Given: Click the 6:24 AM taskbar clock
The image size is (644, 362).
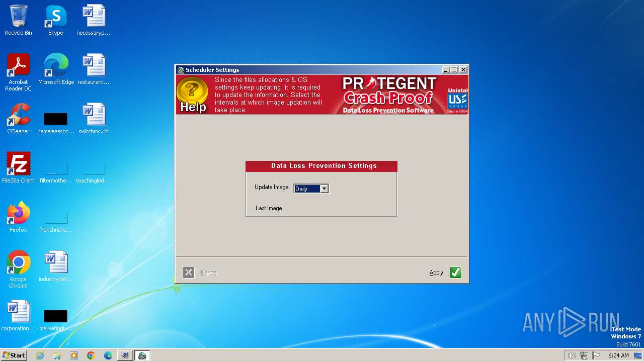Looking at the screenshot, I should 618,355.
